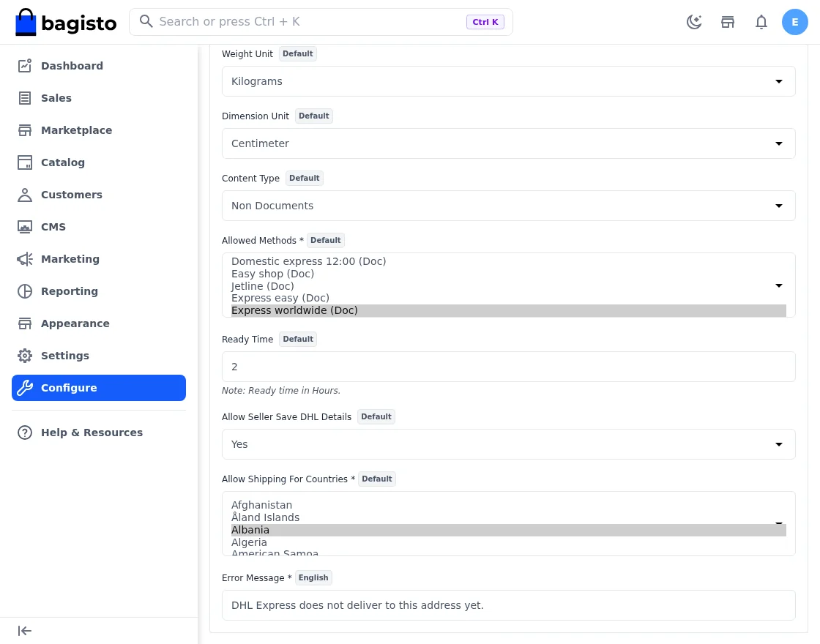Collapse the sidebar menu

25,631
